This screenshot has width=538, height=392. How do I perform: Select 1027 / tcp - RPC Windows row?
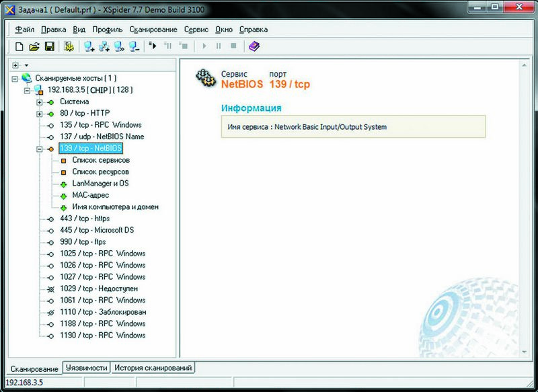[103, 277]
